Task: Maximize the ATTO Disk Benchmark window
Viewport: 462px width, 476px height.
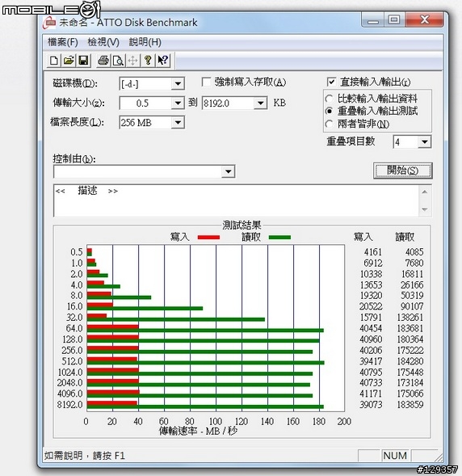Action: click(x=394, y=20)
